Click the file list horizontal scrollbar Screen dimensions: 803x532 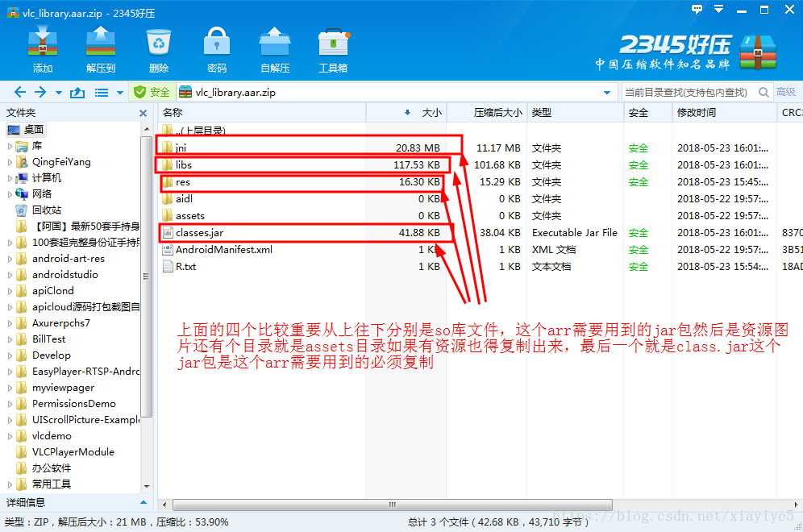click(x=393, y=505)
